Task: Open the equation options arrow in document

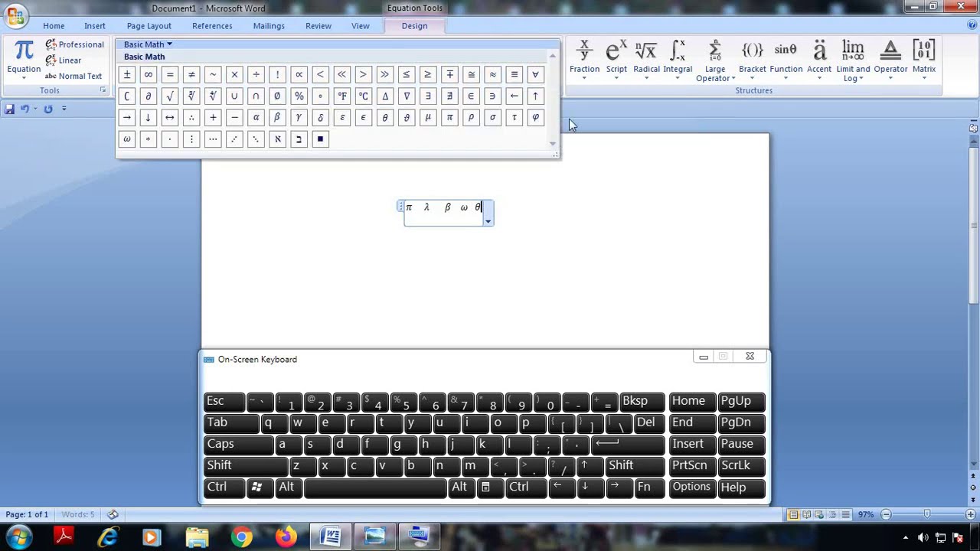Action: pyautogui.click(x=488, y=221)
